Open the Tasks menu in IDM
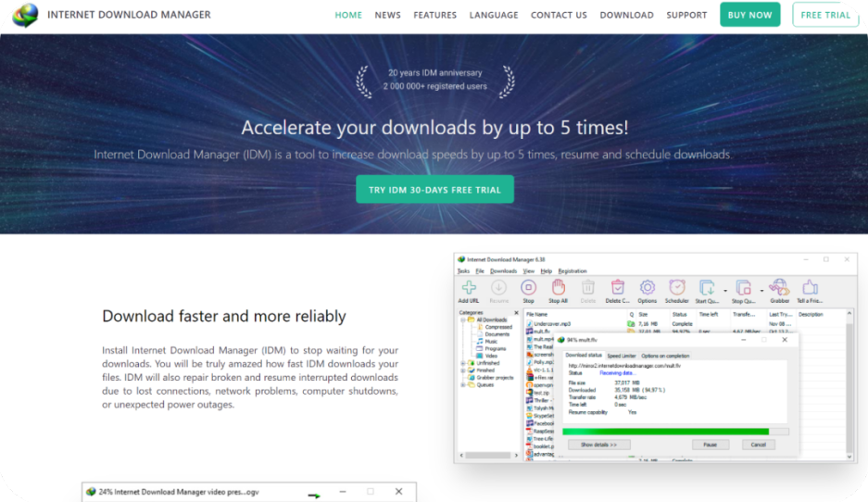Screen dimensions: 868x502 (x=463, y=271)
